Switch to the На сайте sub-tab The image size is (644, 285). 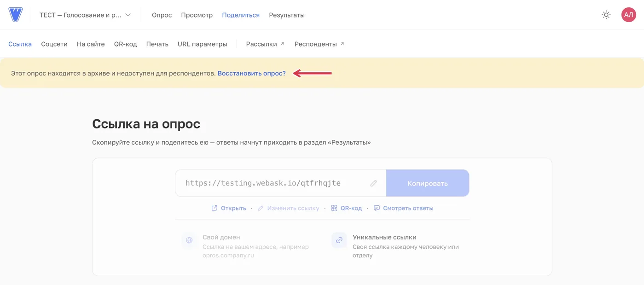coord(91,44)
